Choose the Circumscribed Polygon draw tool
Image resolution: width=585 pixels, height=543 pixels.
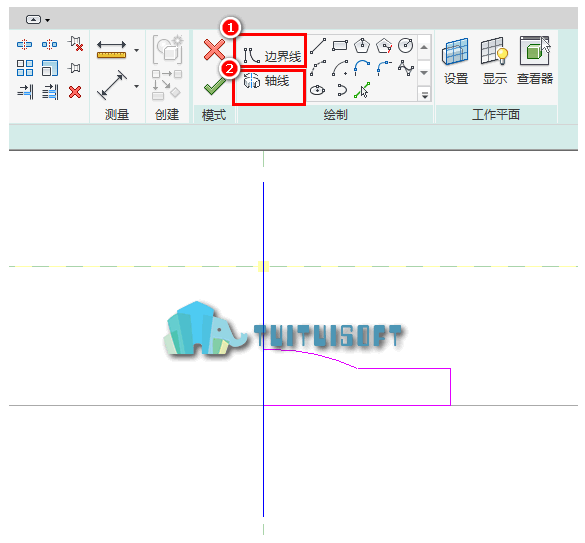pyautogui.click(x=384, y=46)
